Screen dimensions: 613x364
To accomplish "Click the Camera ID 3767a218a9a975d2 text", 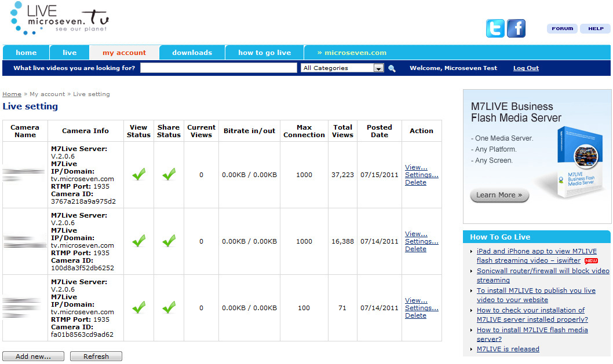I will point(83,201).
